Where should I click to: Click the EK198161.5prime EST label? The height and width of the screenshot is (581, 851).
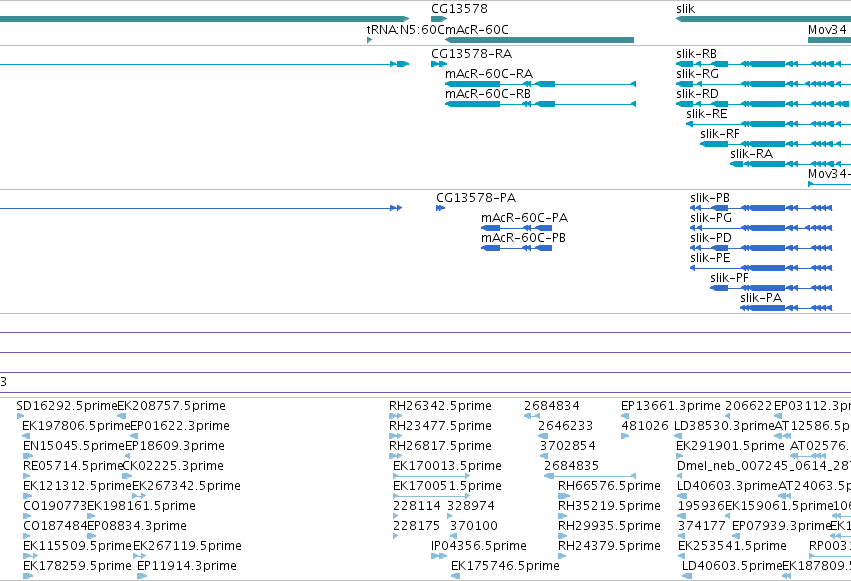[141, 506]
